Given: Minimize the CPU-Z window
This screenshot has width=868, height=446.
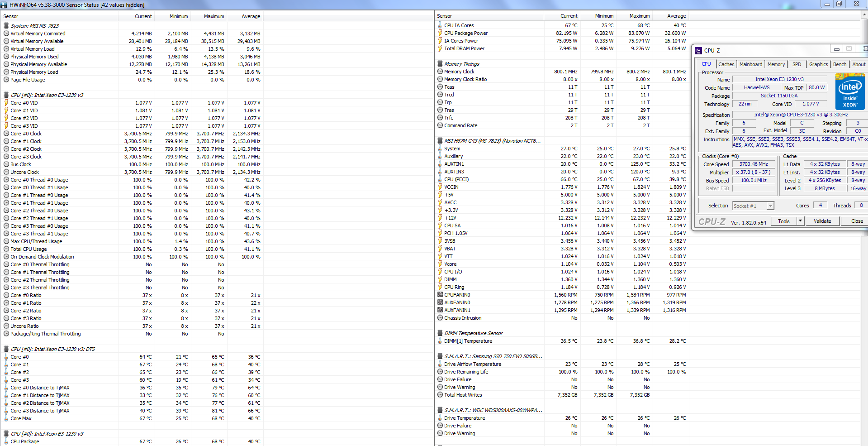Looking at the screenshot, I should 836,49.
